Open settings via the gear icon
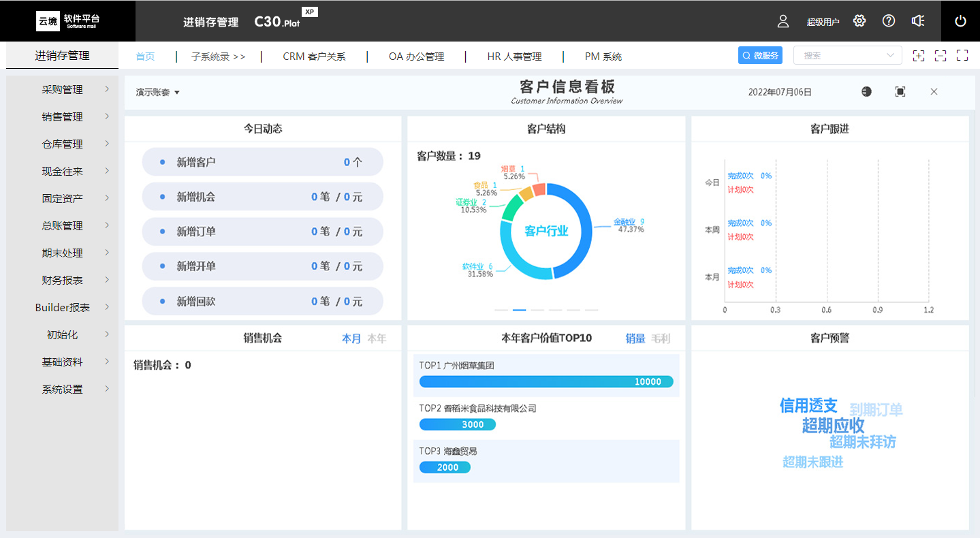Viewport: 980px width, 538px height. click(859, 21)
